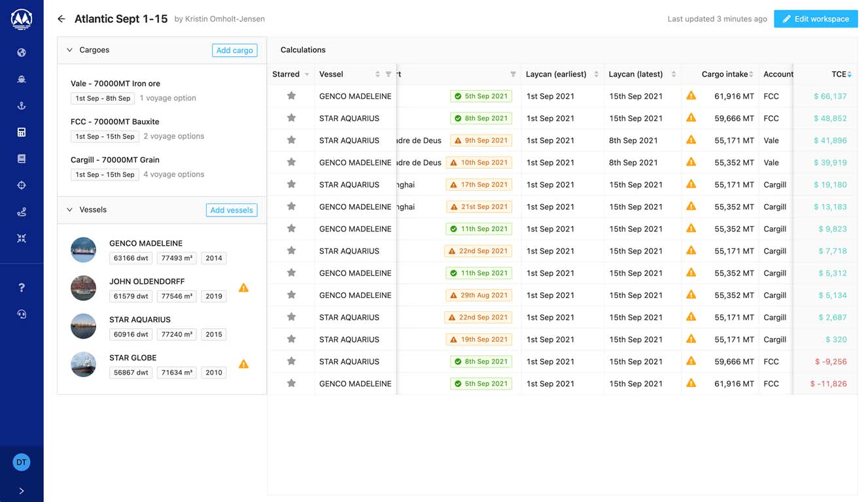Collapse the Cargoes section chevron
Screen dimensions: 868x502
[70, 50]
